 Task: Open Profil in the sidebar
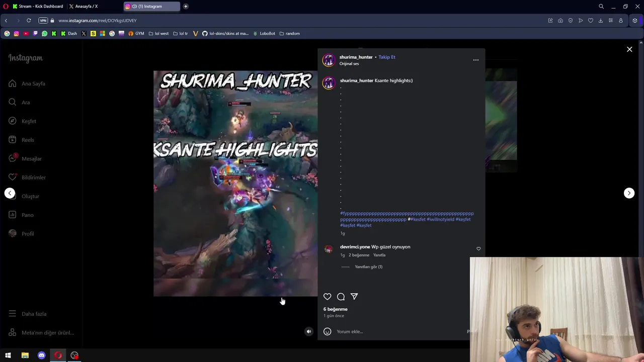21,234
